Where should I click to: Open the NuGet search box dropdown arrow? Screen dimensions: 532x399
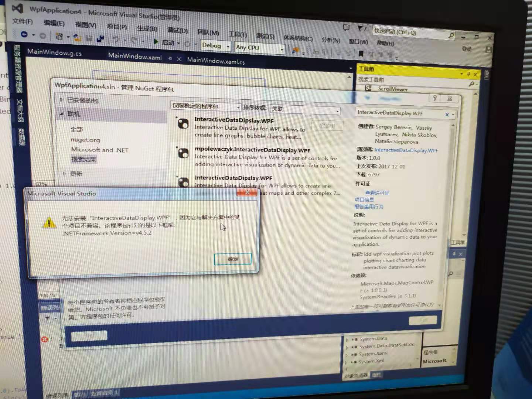[x=453, y=115]
